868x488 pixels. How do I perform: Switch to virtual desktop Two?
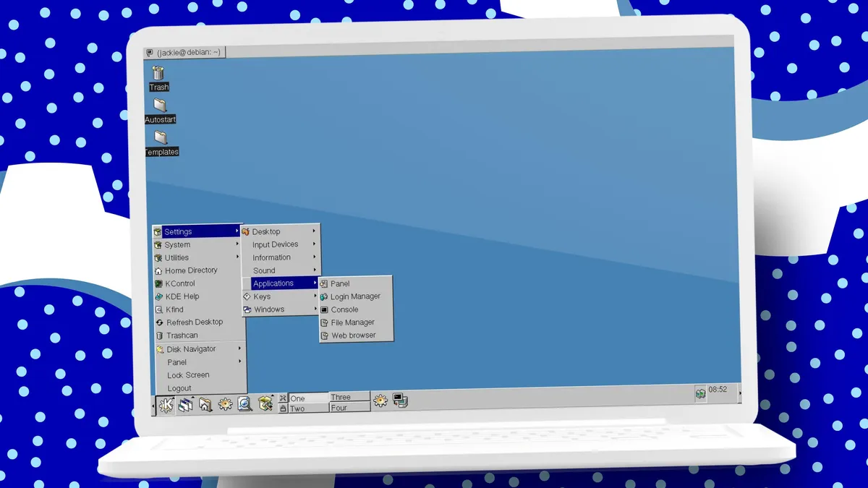tap(309, 408)
